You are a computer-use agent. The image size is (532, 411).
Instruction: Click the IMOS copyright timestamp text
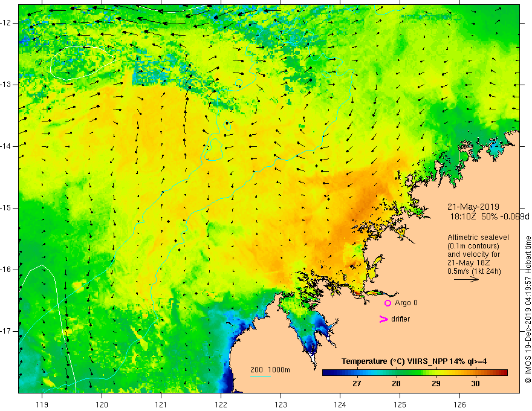(528, 309)
